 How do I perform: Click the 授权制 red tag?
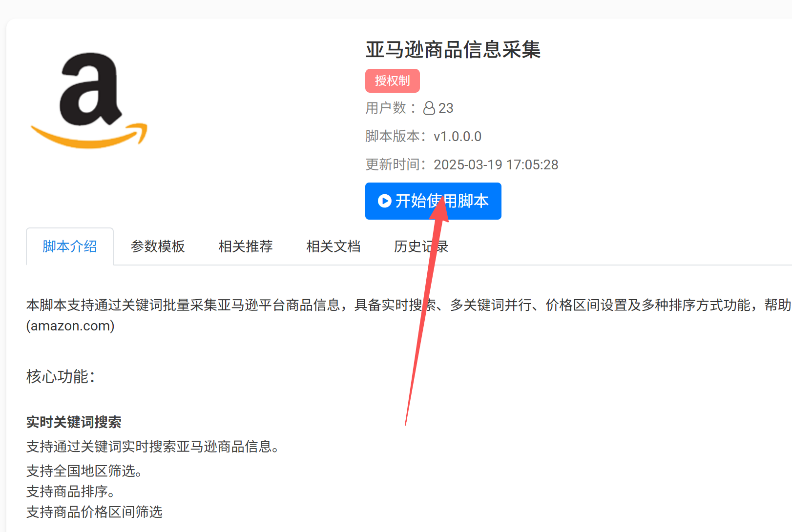point(393,81)
